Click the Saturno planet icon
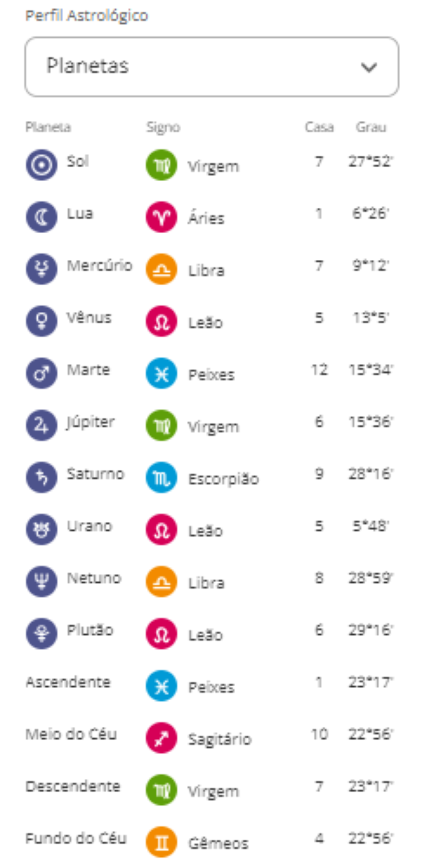 [x=42, y=477]
